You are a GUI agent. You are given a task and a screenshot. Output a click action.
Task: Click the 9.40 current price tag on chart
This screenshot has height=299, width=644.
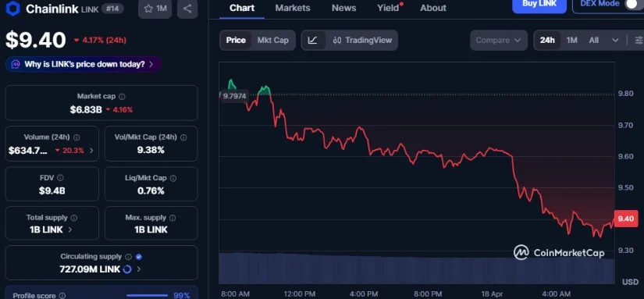point(625,219)
